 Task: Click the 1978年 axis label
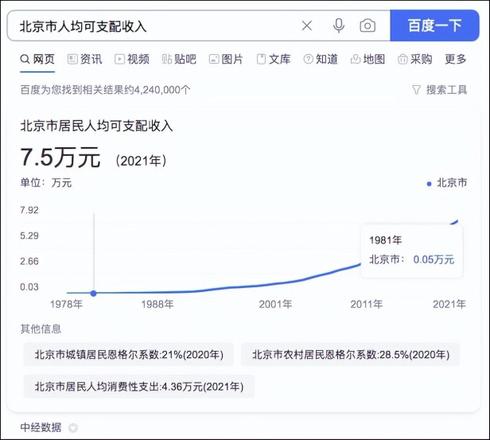[66, 304]
